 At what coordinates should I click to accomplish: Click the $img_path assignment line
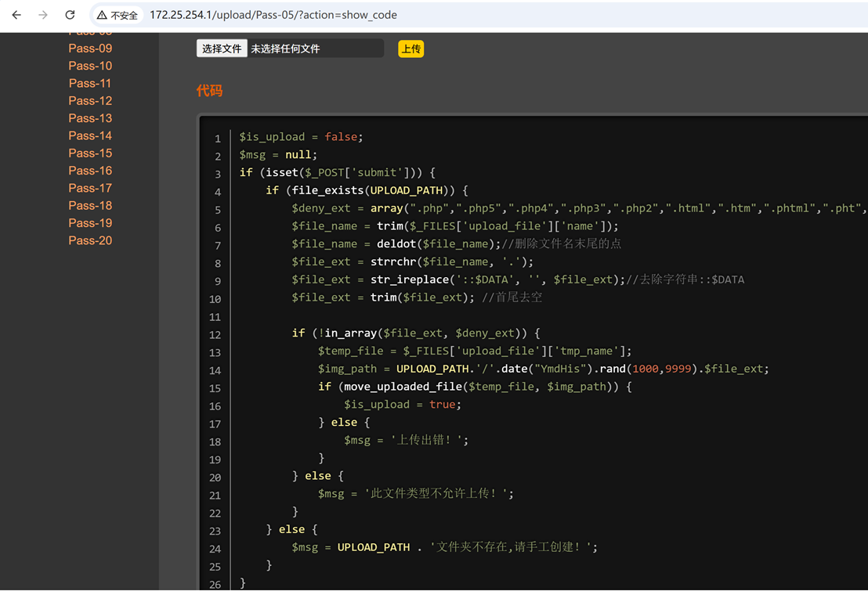pos(543,369)
